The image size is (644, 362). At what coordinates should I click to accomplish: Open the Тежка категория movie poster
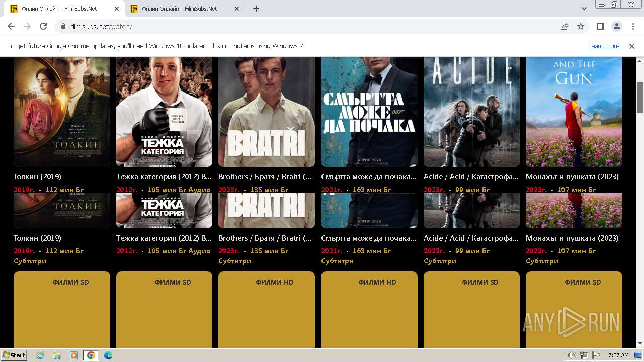pyautogui.click(x=164, y=112)
